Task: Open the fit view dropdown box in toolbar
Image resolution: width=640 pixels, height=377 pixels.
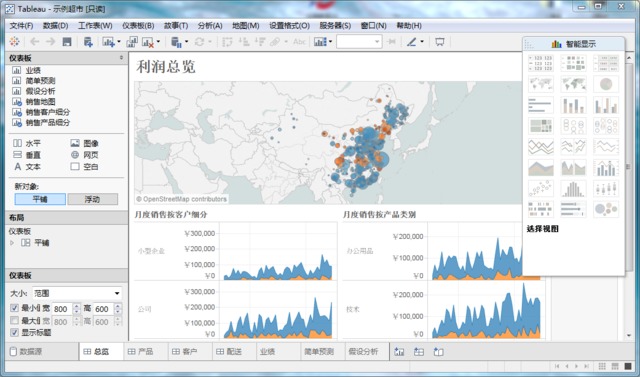Action: (x=359, y=42)
